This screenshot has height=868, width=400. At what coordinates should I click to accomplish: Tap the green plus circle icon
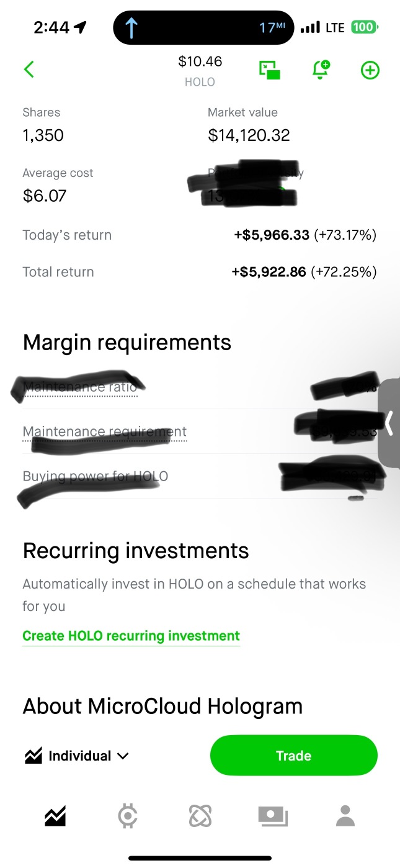click(x=370, y=70)
